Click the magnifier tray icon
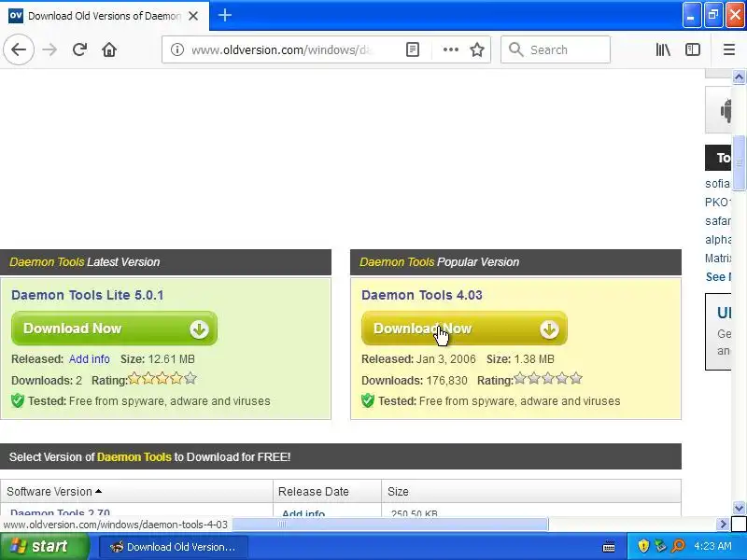This screenshot has width=747, height=560. coord(678,546)
